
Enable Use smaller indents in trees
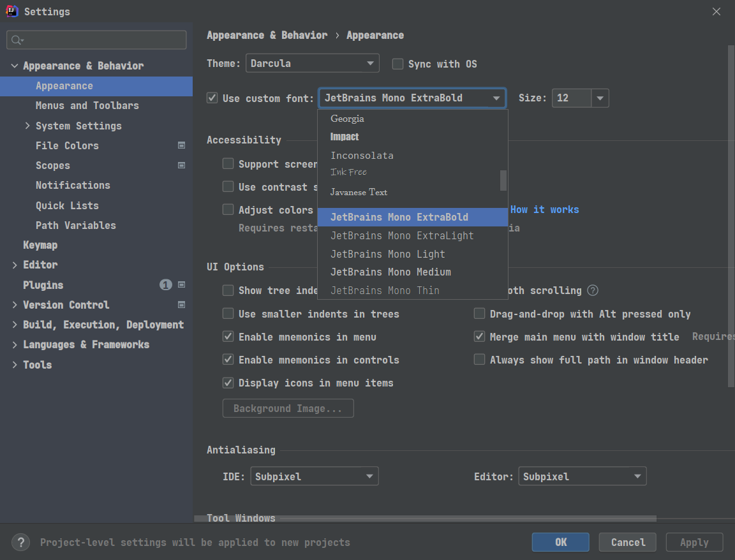point(228,314)
